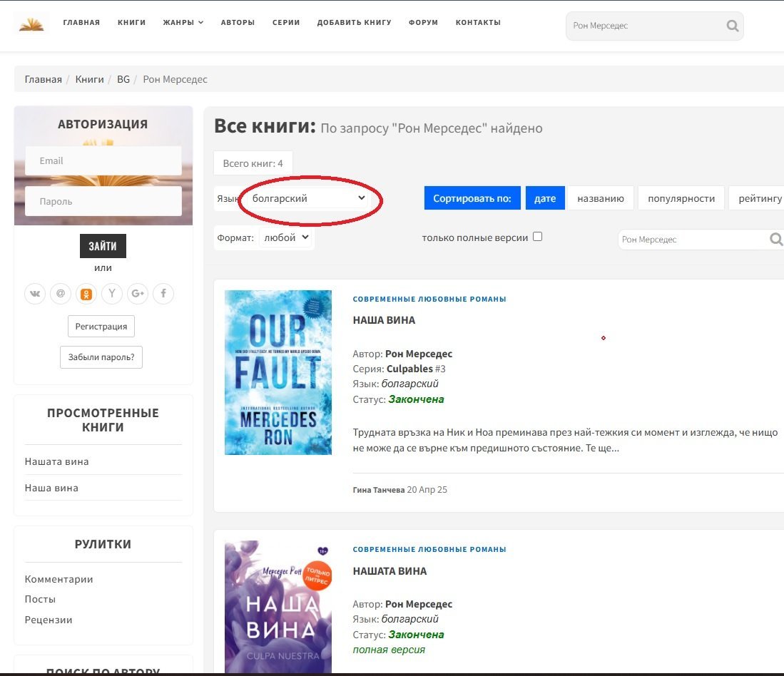Sign in with Mail.ru @ icon
Screen dimensions: 784x676
pyautogui.click(x=61, y=293)
